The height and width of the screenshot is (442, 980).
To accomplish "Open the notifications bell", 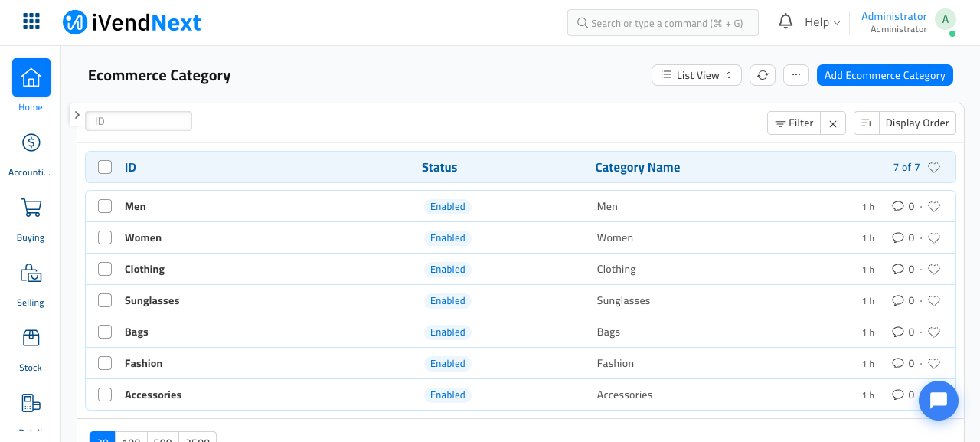I will tap(786, 21).
